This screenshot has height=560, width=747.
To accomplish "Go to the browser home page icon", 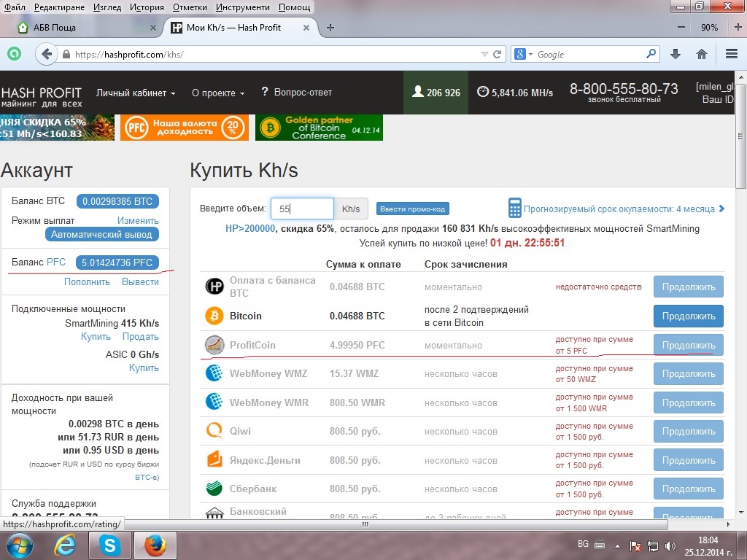I will pos(701,54).
